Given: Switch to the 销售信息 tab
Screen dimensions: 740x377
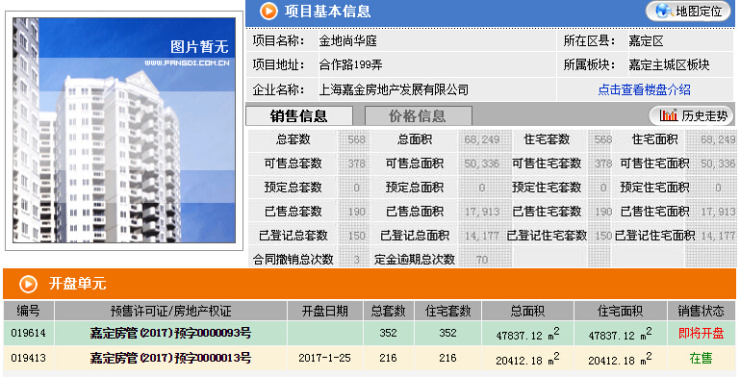Looking at the screenshot, I should [299, 116].
